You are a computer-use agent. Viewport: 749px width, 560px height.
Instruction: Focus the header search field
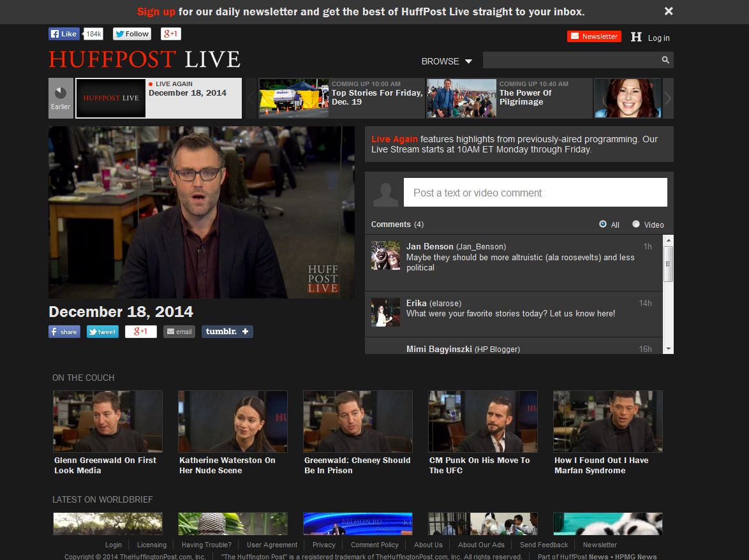tap(570, 60)
